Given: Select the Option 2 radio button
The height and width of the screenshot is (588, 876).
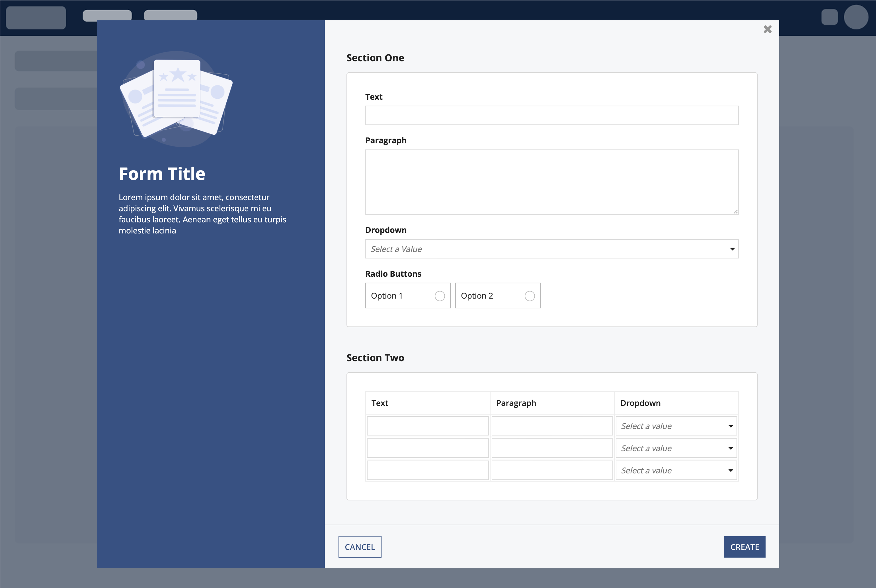Looking at the screenshot, I should click(x=530, y=296).
